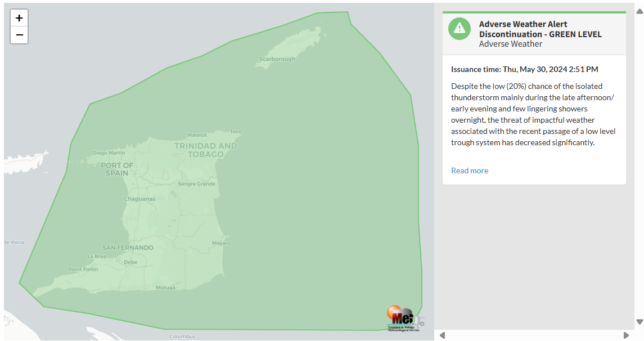Image resolution: width=644 pixels, height=341 pixels.
Task: Click the left arrow of horizontal scrollbar
Action: pyautogui.click(x=442, y=335)
